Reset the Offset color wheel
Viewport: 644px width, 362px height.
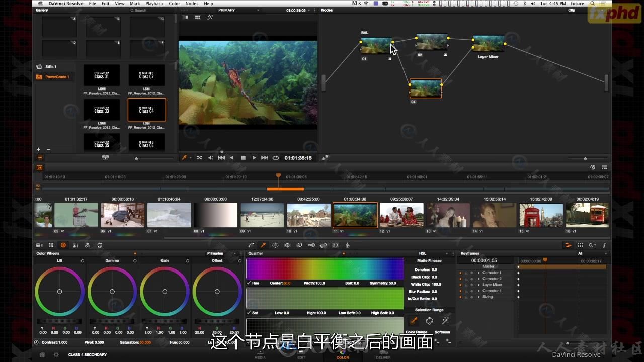240,261
